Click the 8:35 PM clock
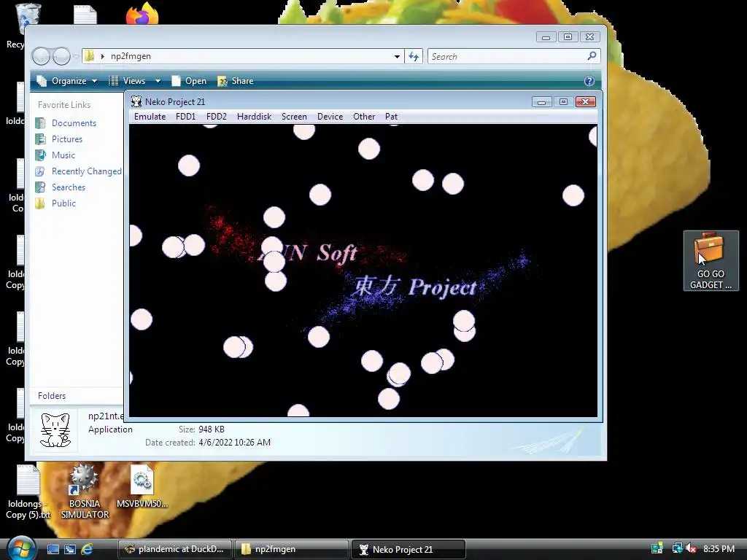Viewport: 747px width, 560px height. point(719,548)
